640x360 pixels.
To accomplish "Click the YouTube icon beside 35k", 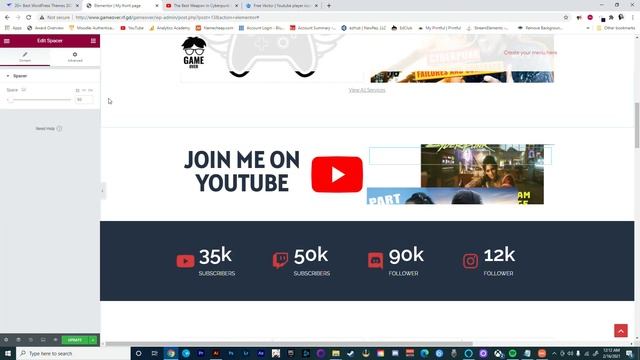I will pos(185,261).
